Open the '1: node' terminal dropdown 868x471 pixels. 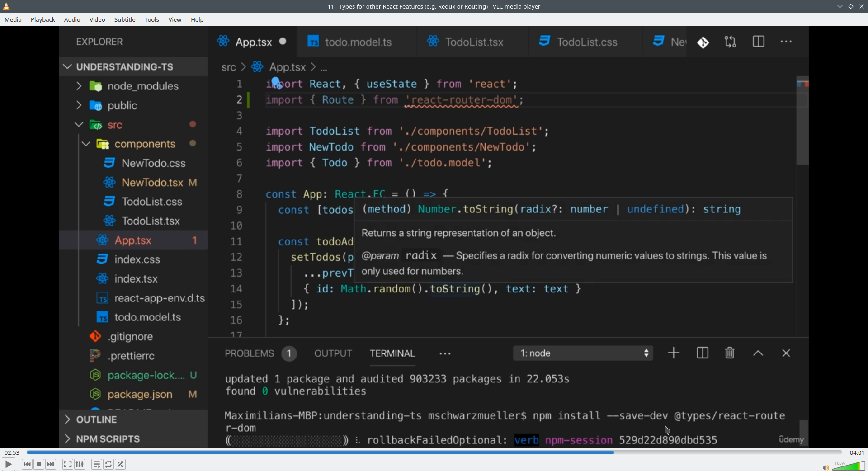[x=583, y=353]
